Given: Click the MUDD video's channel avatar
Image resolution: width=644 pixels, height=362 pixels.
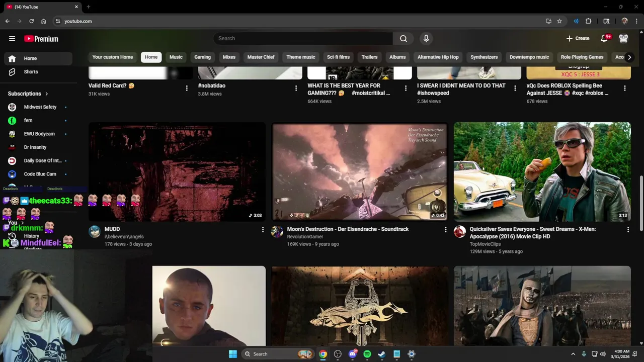Looking at the screenshot, I should [x=95, y=232].
